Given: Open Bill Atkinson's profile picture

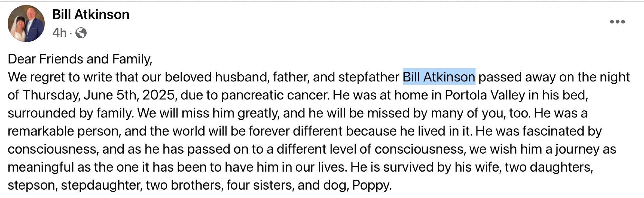Looking at the screenshot, I should coord(26,24).
